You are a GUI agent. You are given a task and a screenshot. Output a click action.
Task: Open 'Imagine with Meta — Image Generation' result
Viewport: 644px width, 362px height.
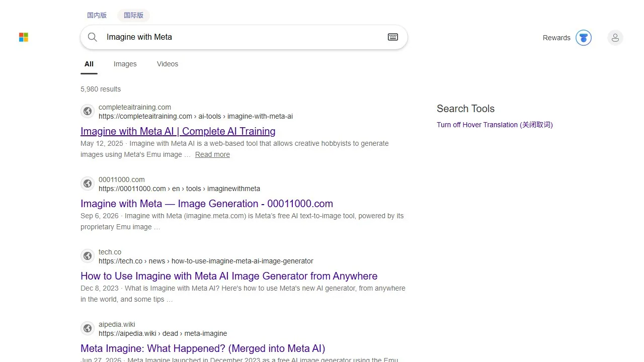pos(207,204)
